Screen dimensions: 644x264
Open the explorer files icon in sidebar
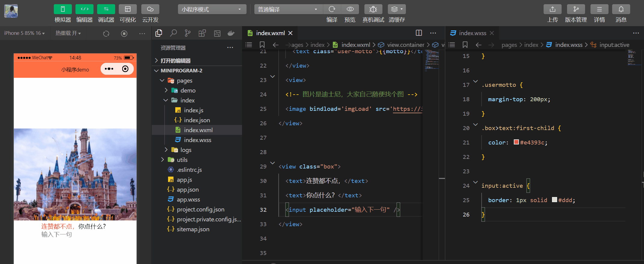pos(159,33)
